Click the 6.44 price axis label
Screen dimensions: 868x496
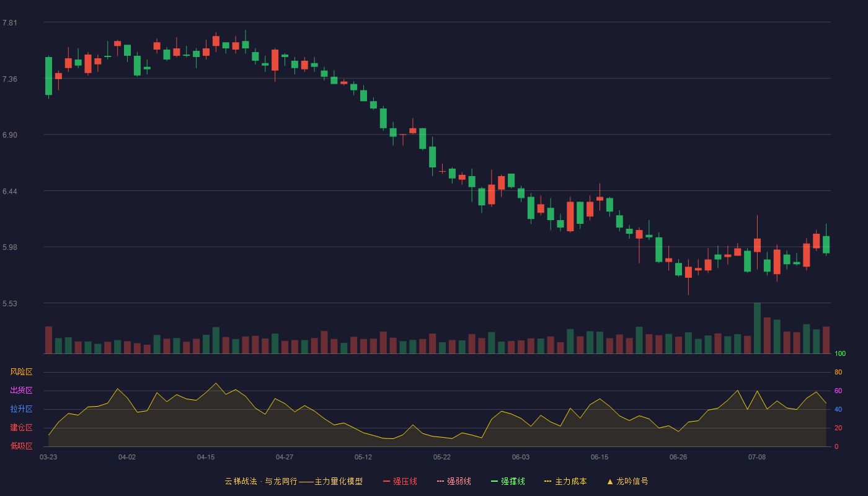[x=10, y=192]
